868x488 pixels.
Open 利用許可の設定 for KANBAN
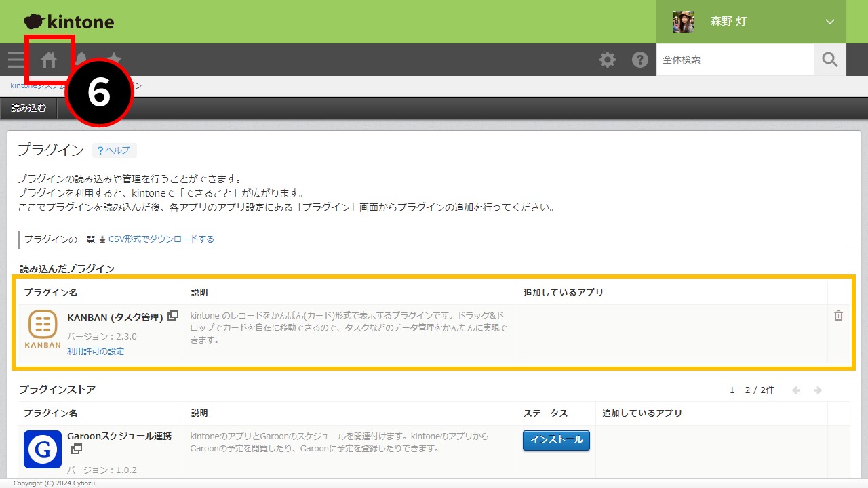96,352
